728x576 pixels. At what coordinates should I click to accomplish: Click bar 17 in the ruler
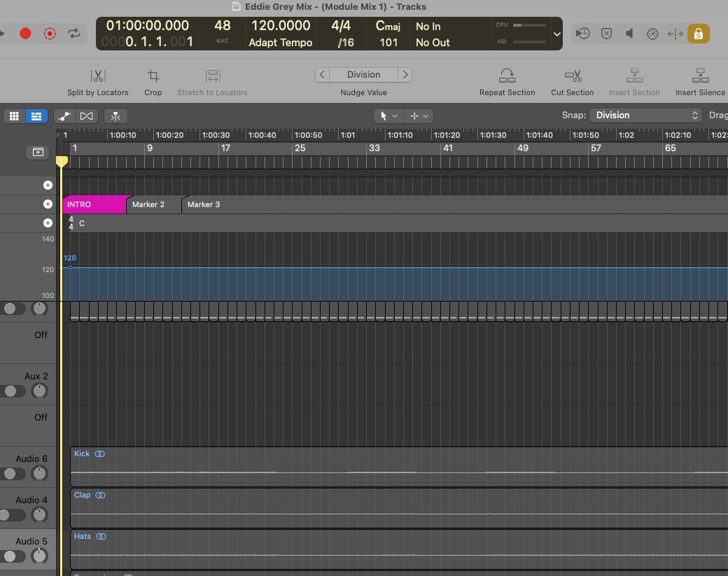point(225,148)
